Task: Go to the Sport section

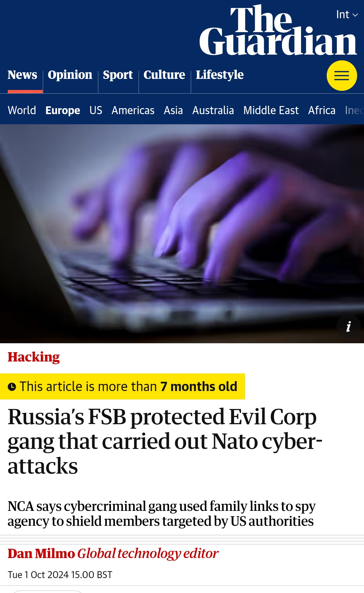Action: point(118,75)
